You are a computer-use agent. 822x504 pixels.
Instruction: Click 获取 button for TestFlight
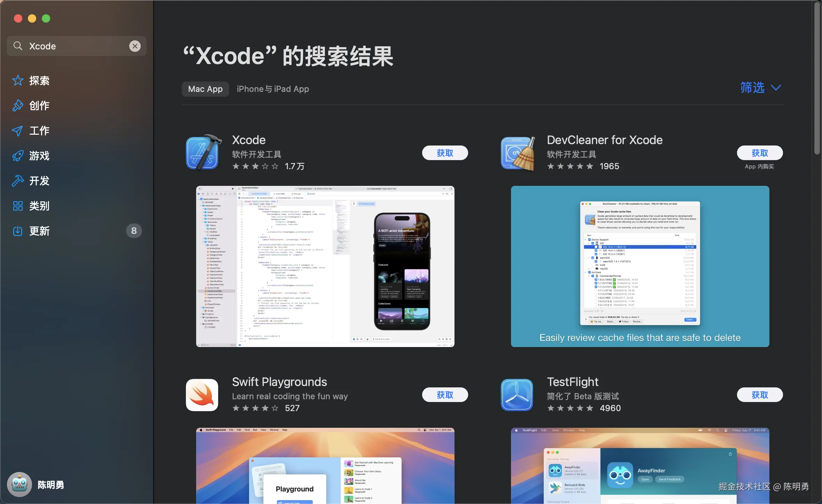point(760,395)
